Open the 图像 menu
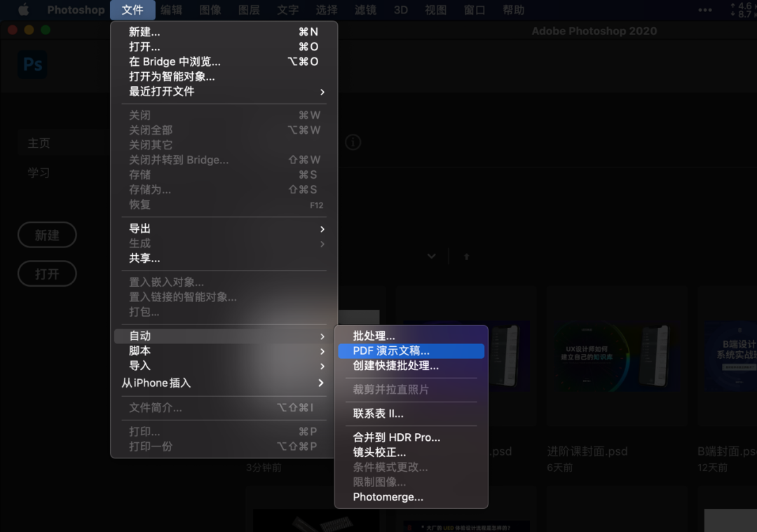This screenshot has width=757, height=532. coord(210,10)
